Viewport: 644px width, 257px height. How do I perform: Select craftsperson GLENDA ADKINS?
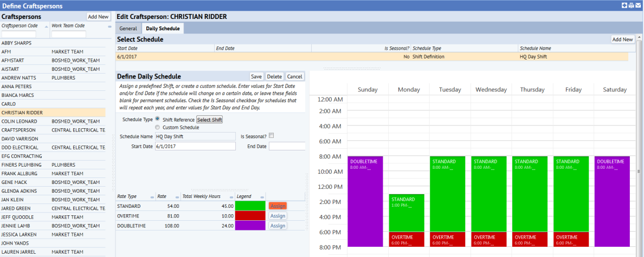click(53, 191)
